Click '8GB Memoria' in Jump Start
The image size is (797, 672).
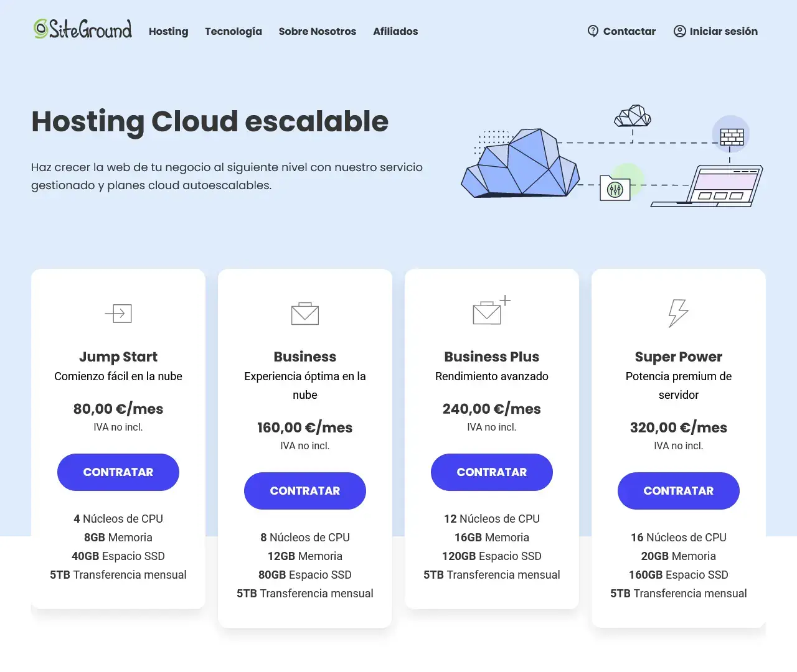[118, 538]
